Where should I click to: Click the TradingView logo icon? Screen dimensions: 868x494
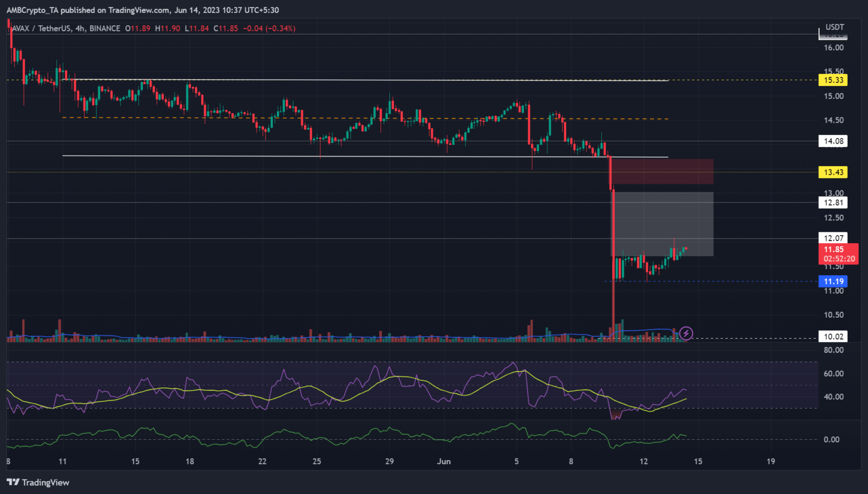click(x=12, y=482)
